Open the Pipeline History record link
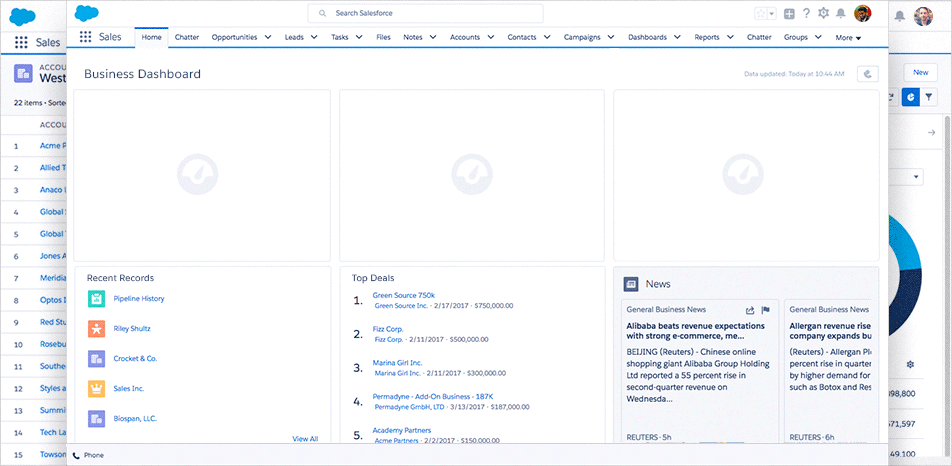The image size is (952, 466). [x=139, y=299]
